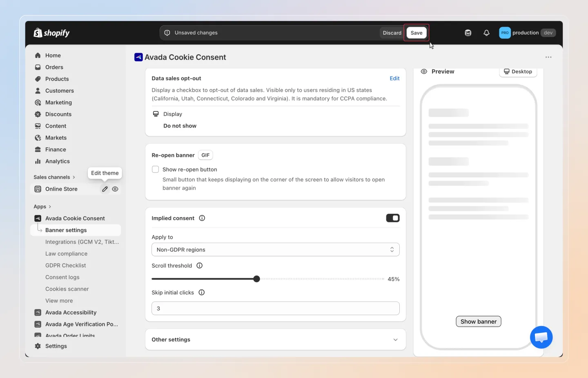The height and width of the screenshot is (378, 588).
Task: Click the Skip initial clicks input field
Action: pos(275,308)
